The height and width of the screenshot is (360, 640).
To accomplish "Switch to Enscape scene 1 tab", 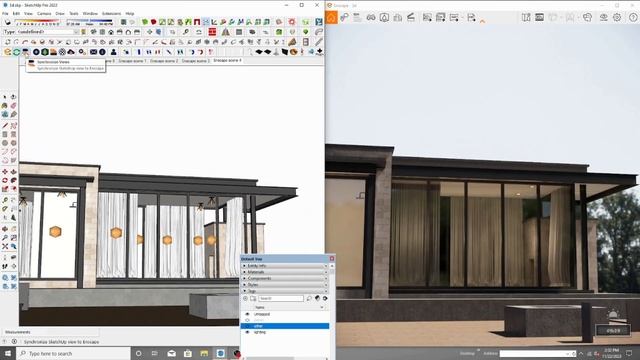I will tap(132, 61).
